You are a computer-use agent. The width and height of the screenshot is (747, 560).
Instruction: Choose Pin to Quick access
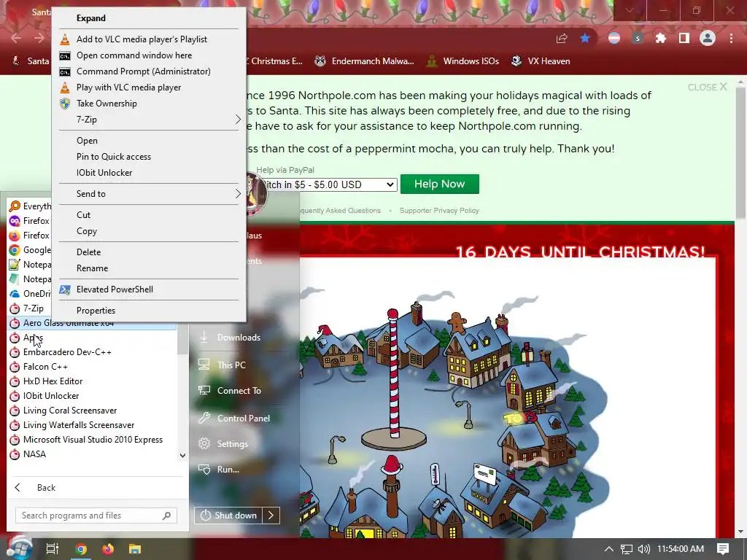click(x=113, y=157)
